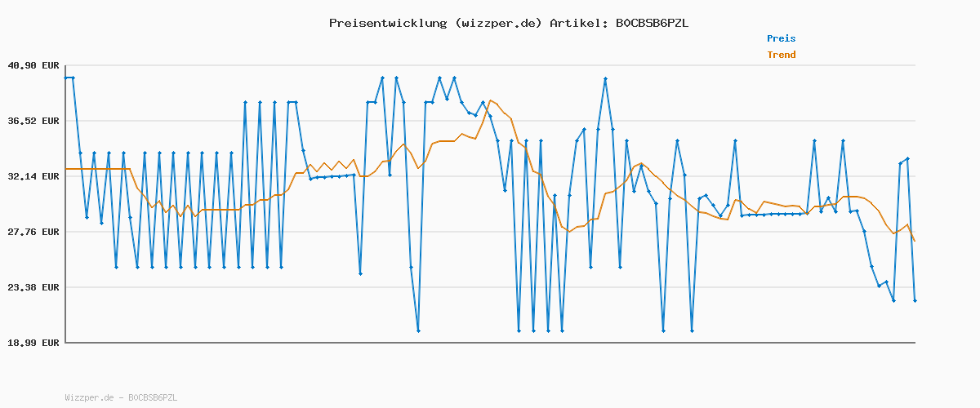The width and height of the screenshot is (980, 408).
Task: Click the bottom x-axis baseline of the chart
Action: [490, 343]
